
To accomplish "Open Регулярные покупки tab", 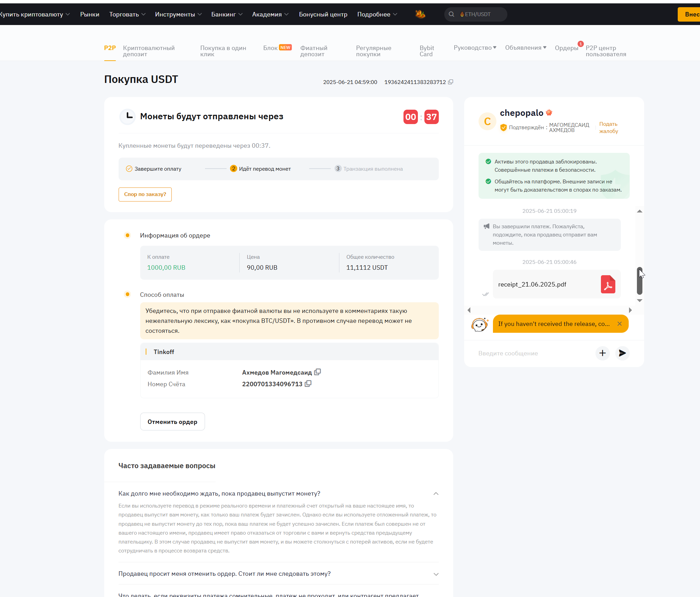I will point(373,51).
